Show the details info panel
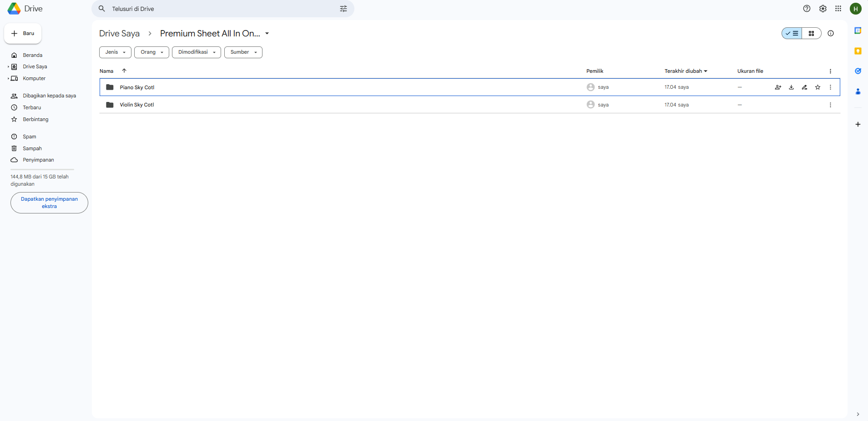868x421 pixels. 830,33
